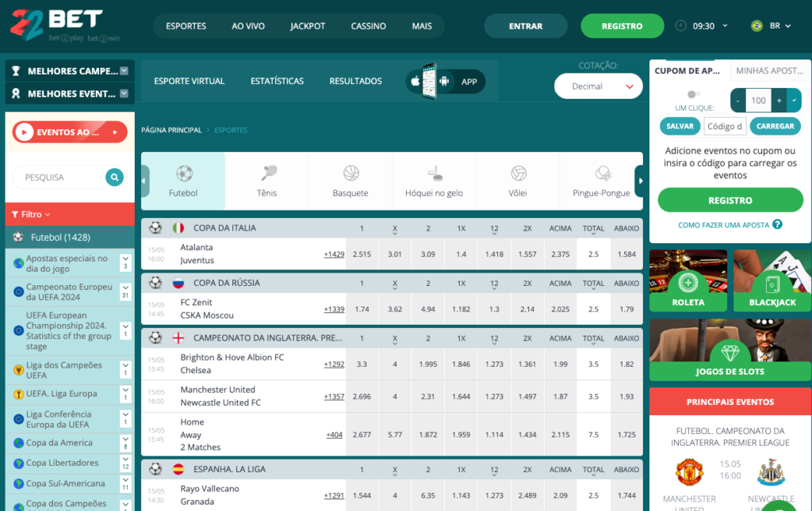Image resolution: width=812 pixels, height=511 pixels.
Task: Switch to the Minhas Apostas tab
Action: coord(770,71)
